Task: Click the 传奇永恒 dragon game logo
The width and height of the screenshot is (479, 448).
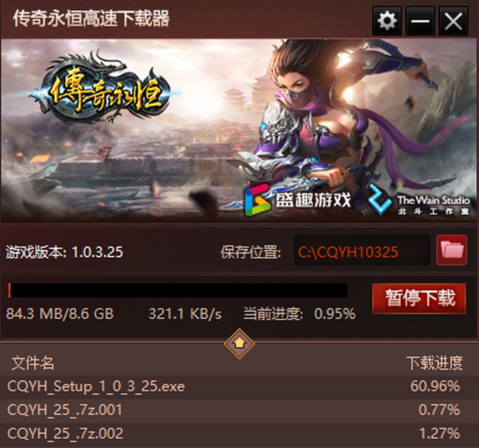Action: pos(105,89)
